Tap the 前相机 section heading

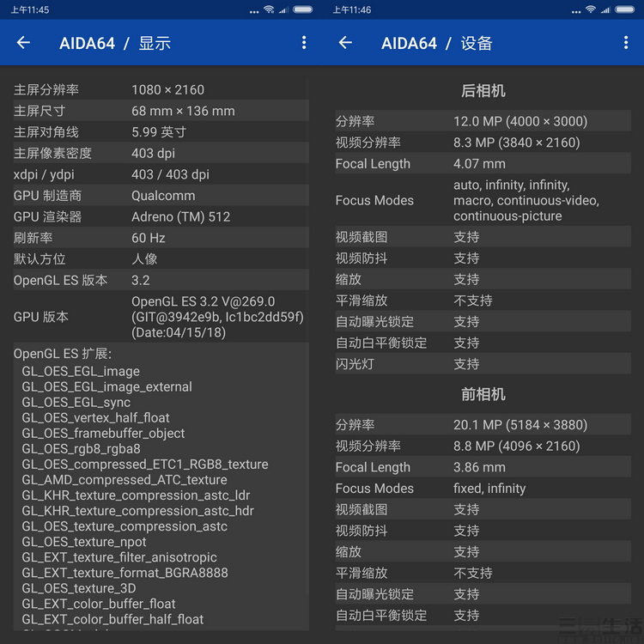483,394
